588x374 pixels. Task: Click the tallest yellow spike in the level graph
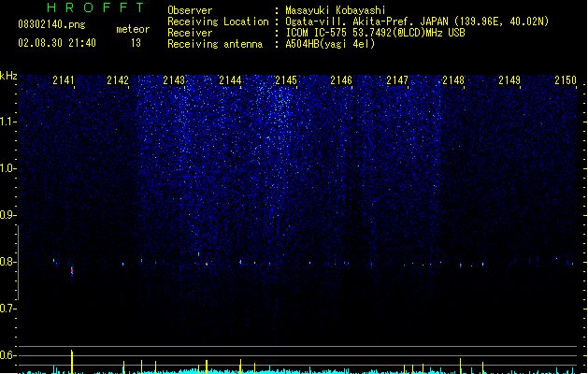coord(72,361)
